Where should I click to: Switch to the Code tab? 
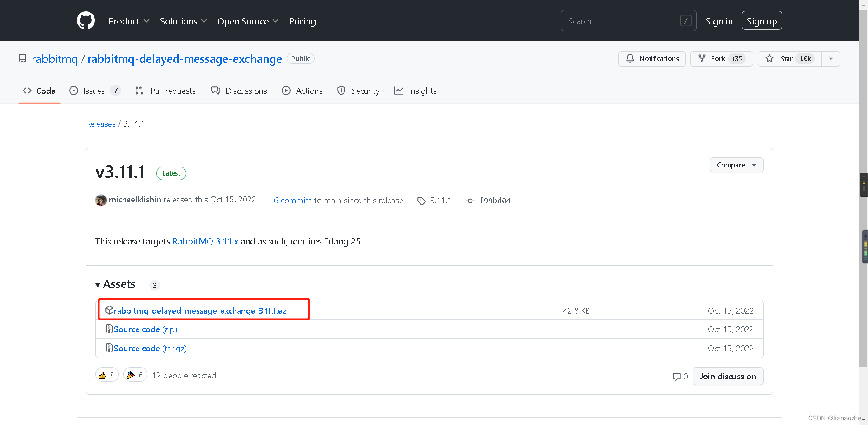coord(39,91)
